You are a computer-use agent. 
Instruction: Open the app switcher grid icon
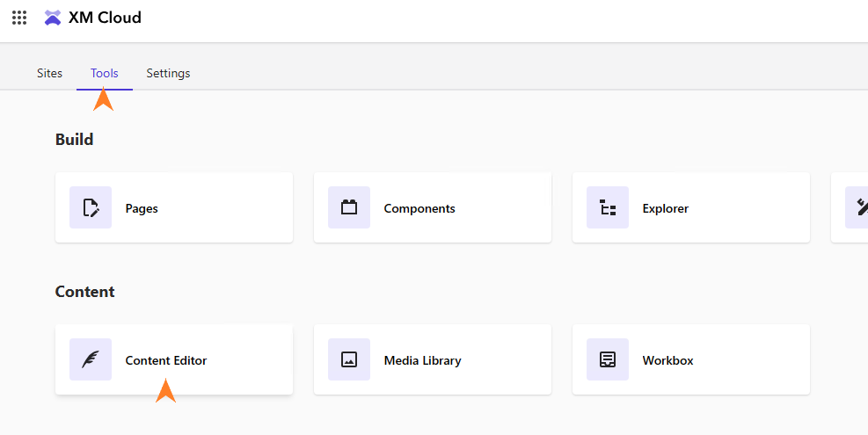(x=19, y=18)
